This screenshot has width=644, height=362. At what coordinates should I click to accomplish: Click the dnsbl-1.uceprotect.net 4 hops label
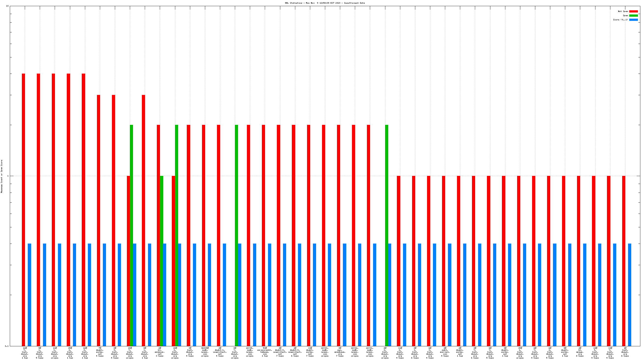tap(220, 352)
